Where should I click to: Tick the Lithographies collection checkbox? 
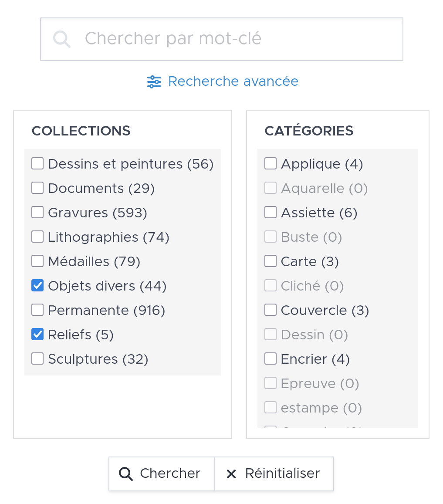click(x=38, y=237)
